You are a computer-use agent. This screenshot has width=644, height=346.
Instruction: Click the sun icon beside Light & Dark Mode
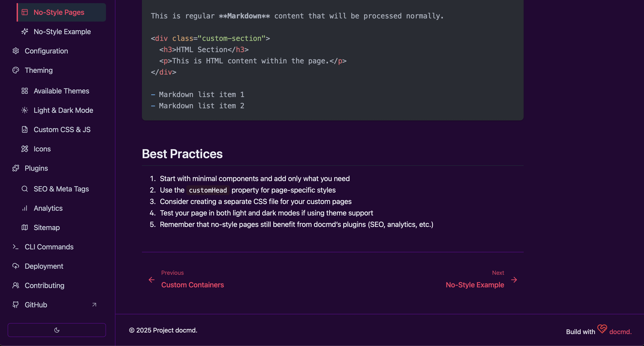[x=25, y=110]
